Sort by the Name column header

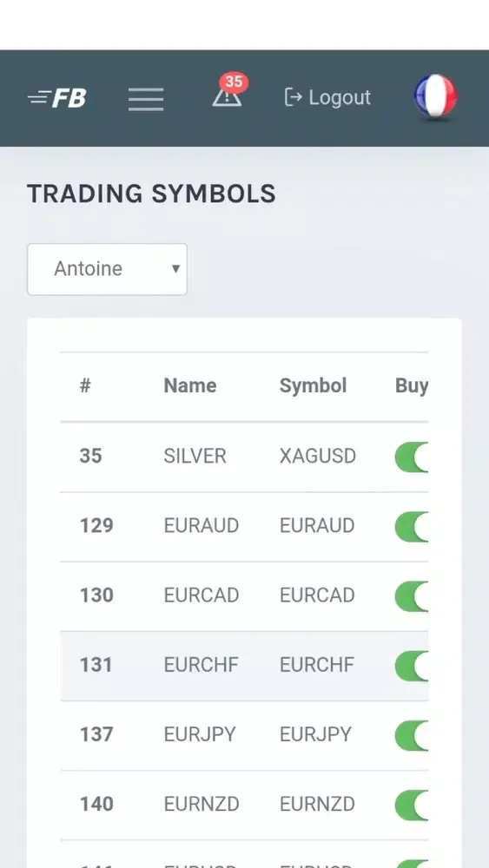190,386
